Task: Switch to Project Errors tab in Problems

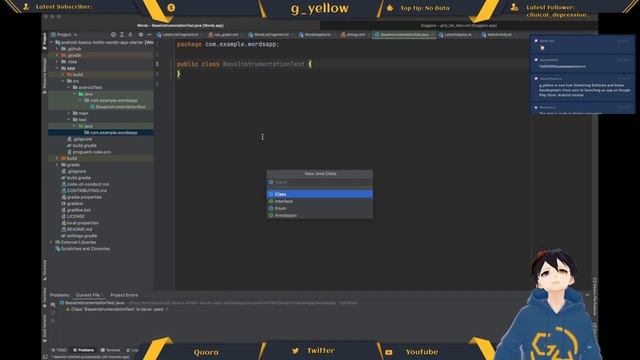Action: click(124, 295)
